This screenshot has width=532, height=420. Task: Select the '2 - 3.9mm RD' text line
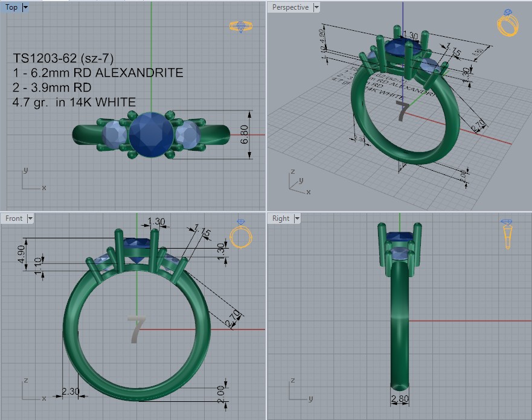point(52,87)
